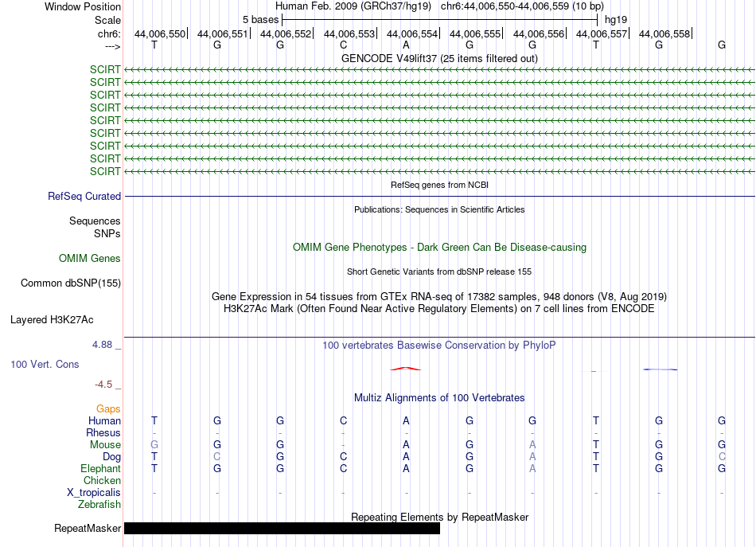Click the faded A base in Elephant row

point(532,468)
